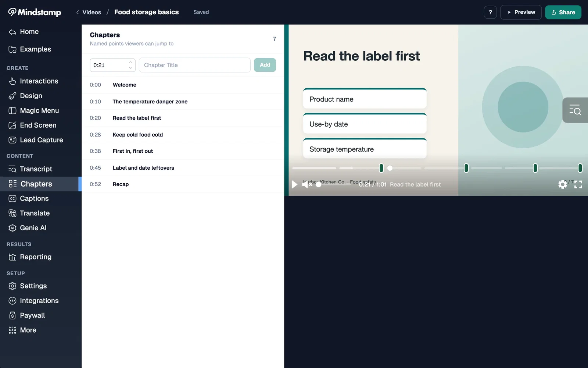
Task: Click the Share button
Action: (563, 12)
